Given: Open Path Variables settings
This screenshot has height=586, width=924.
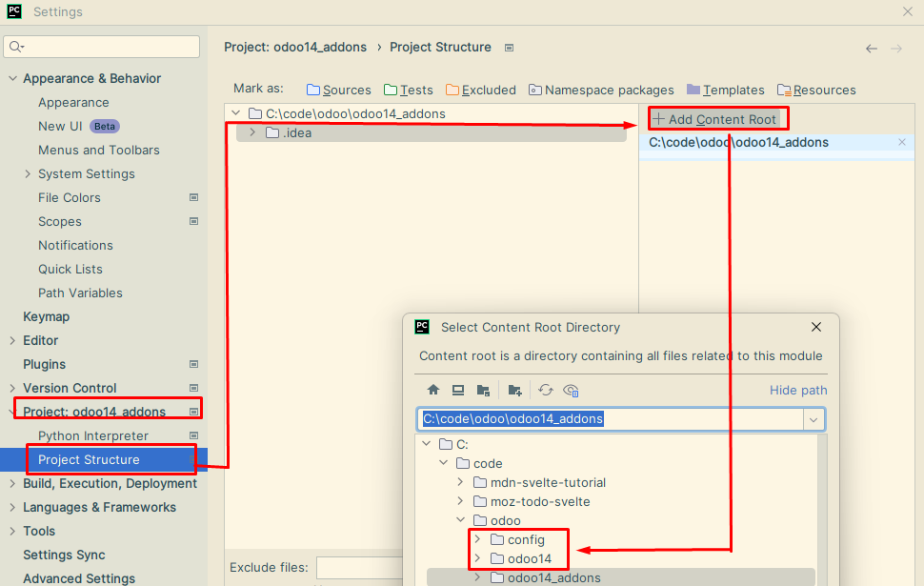Looking at the screenshot, I should [80, 293].
